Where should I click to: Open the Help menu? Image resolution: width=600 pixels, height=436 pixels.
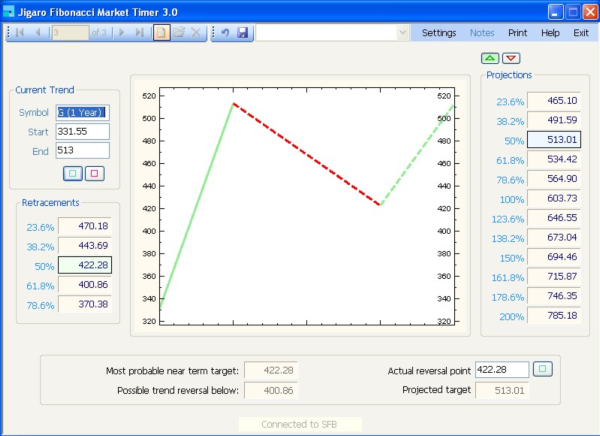pyautogui.click(x=550, y=33)
